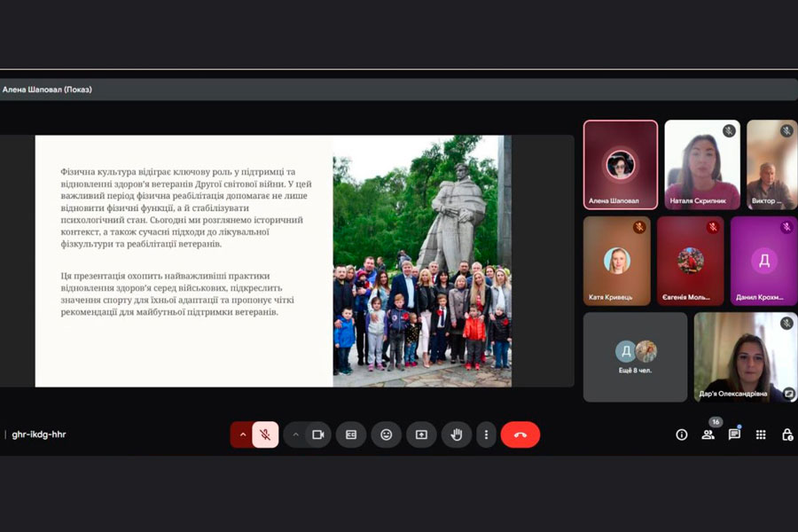Screen dimensions: 798x532
Task: Select Алена Шаповал participant tile
Action: point(621,165)
